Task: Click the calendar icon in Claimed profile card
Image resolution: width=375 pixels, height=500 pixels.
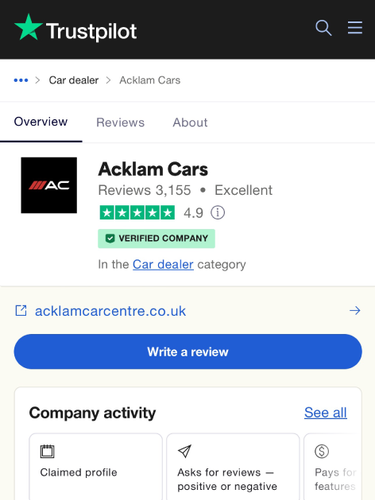Action: 47,451
